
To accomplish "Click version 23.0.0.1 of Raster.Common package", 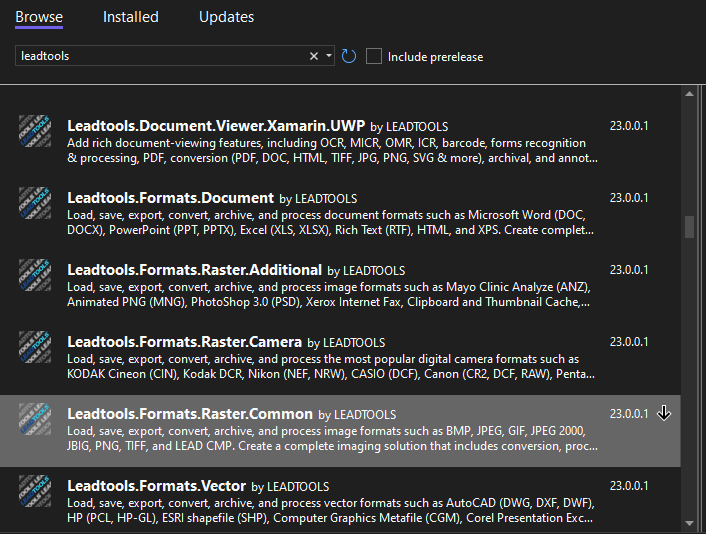I will [629, 414].
